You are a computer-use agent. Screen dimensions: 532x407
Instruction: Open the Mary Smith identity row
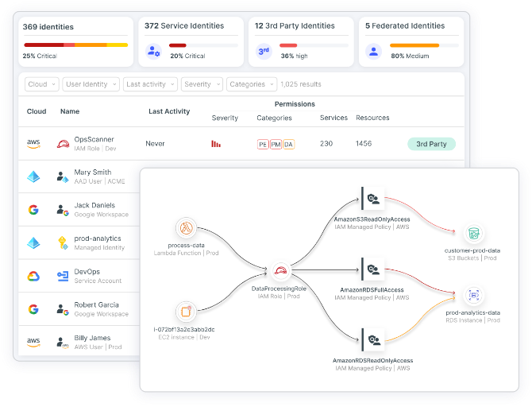92,176
